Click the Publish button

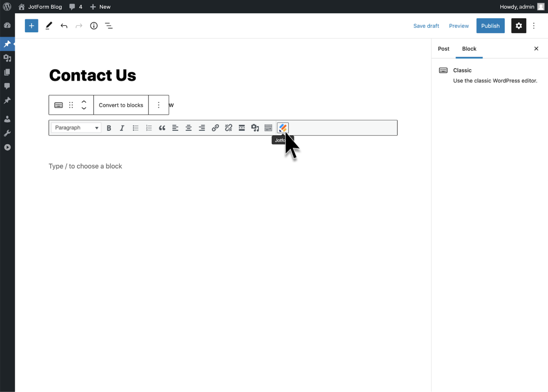click(490, 26)
